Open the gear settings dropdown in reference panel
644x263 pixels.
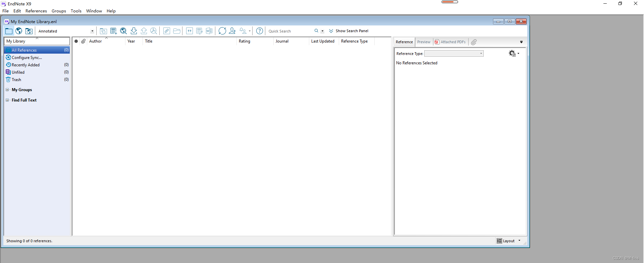(x=514, y=53)
